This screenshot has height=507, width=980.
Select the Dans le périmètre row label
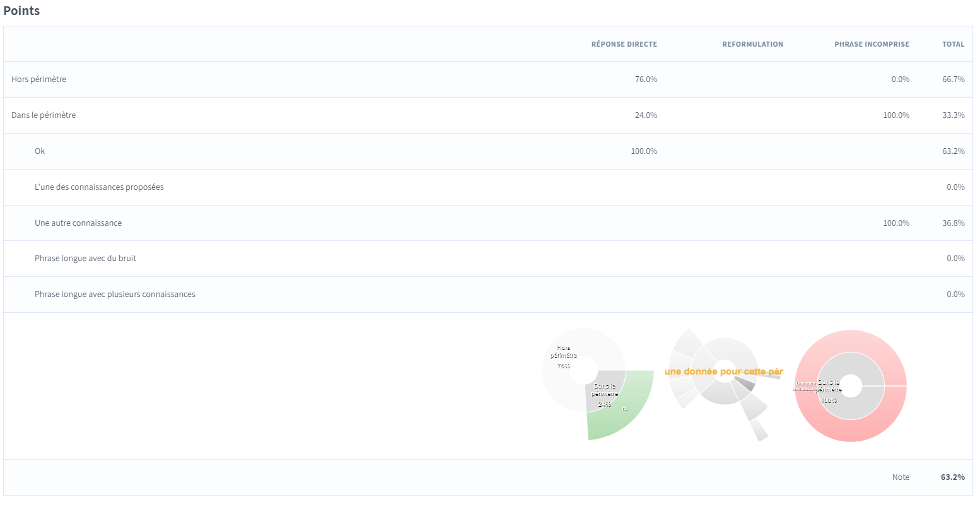coord(44,115)
